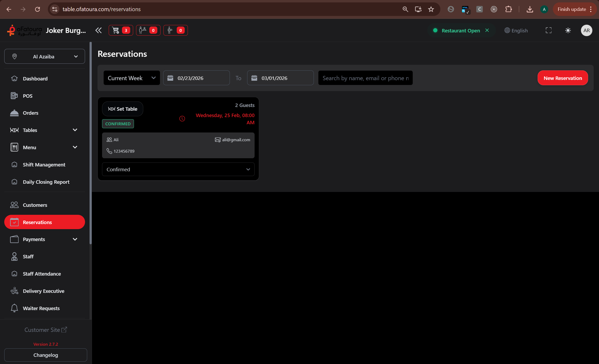Open the Confirmed status dropdown on the reservation

tap(178, 169)
